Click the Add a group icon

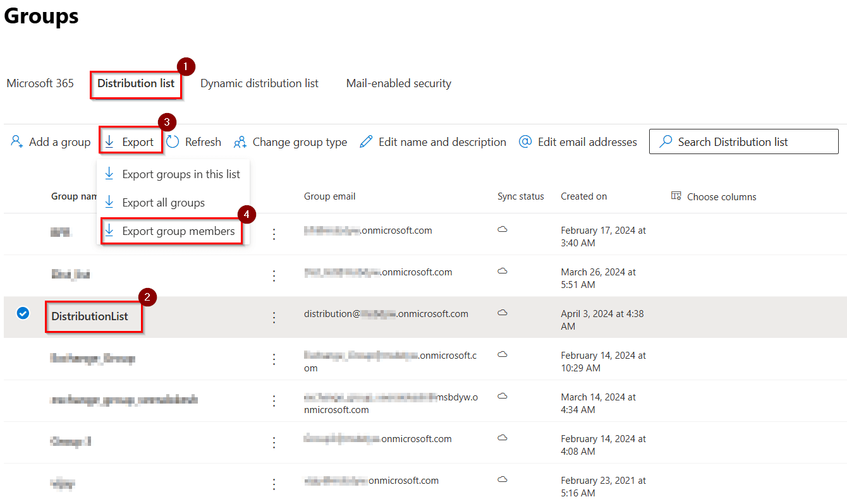17,142
